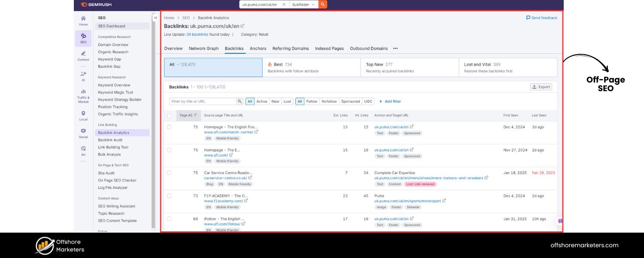
Task: Click the orange search magnifier button
Action: point(323,4)
